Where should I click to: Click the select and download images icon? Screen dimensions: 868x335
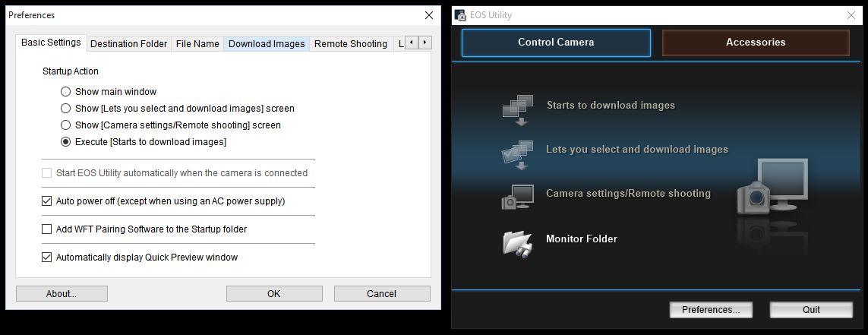click(517, 153)
